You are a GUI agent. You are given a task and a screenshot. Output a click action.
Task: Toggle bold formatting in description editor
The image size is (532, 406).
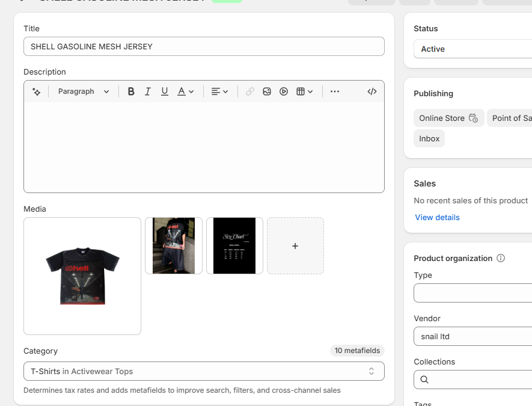131,91
